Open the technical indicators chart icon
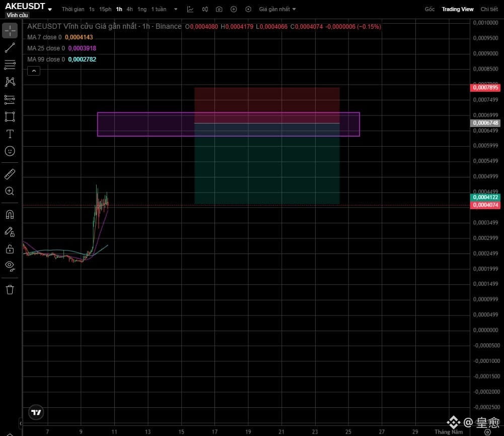Screen dimensions: 504x436 pos(190,10)
